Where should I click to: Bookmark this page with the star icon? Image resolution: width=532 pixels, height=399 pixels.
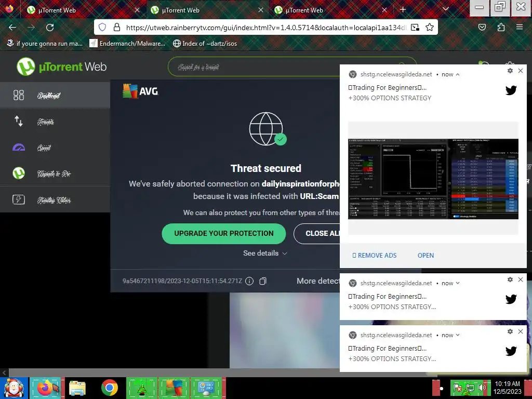[430, 27]
